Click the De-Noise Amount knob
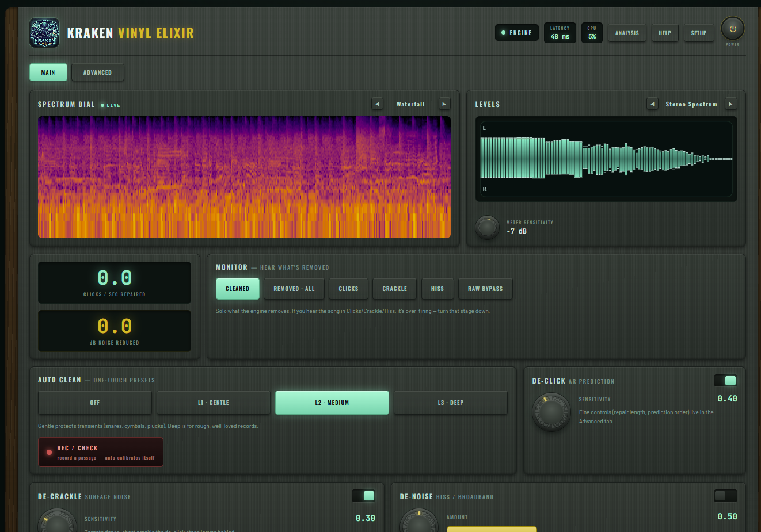This screenshot has width=761, height=532. 419,521
